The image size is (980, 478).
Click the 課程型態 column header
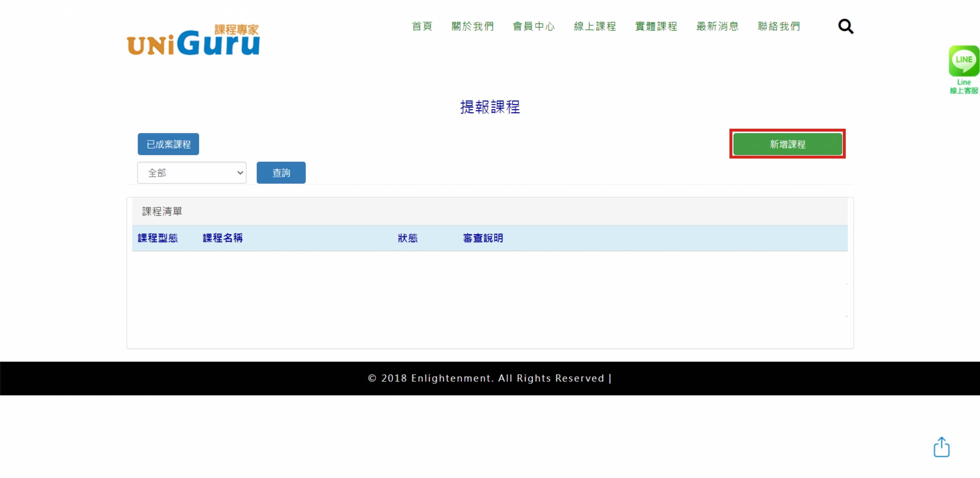click(157, 238)
